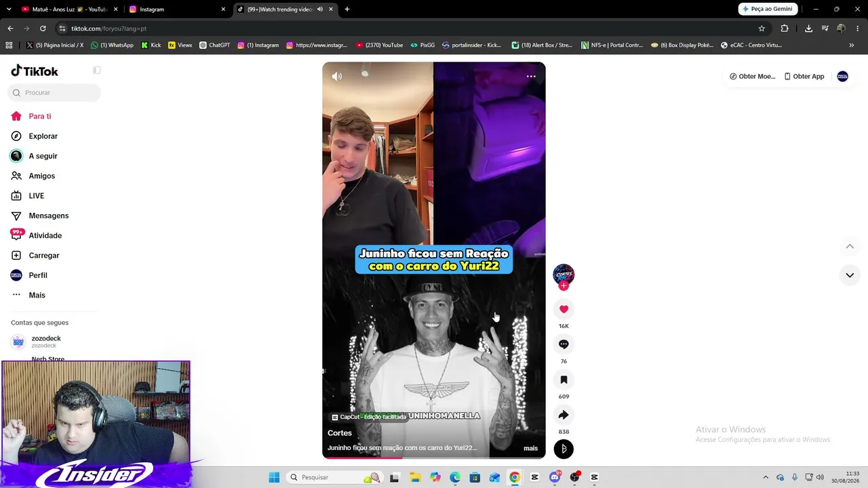Open a new browser tab
This screenshot has width=868, height=488.
tap(347, 9)
